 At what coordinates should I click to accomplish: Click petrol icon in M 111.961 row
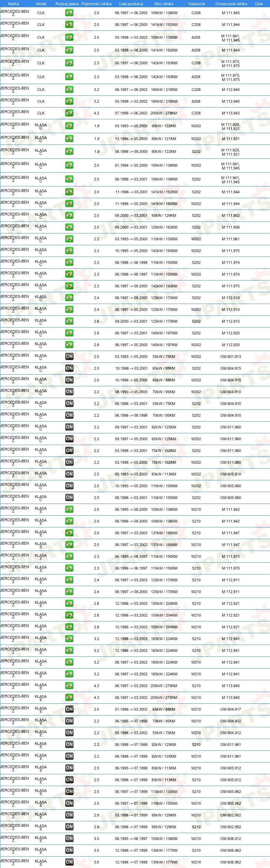69,239
